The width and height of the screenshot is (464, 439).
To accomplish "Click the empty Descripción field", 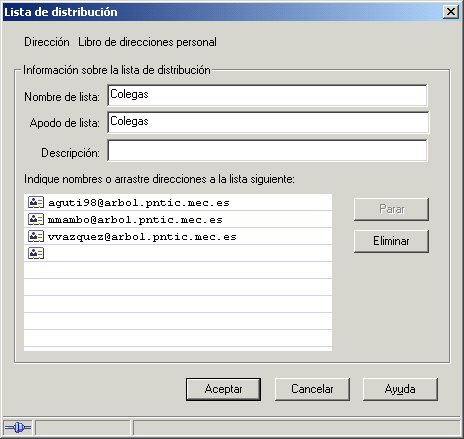I will pyautogui.click(x=267, y=150).
